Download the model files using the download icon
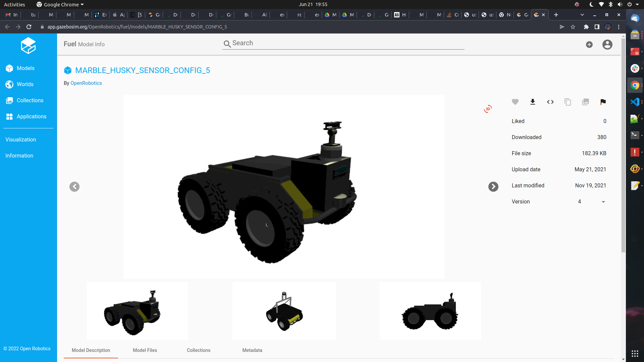The height and width of the screenshot is (362, 644). [x=533, y=102]
